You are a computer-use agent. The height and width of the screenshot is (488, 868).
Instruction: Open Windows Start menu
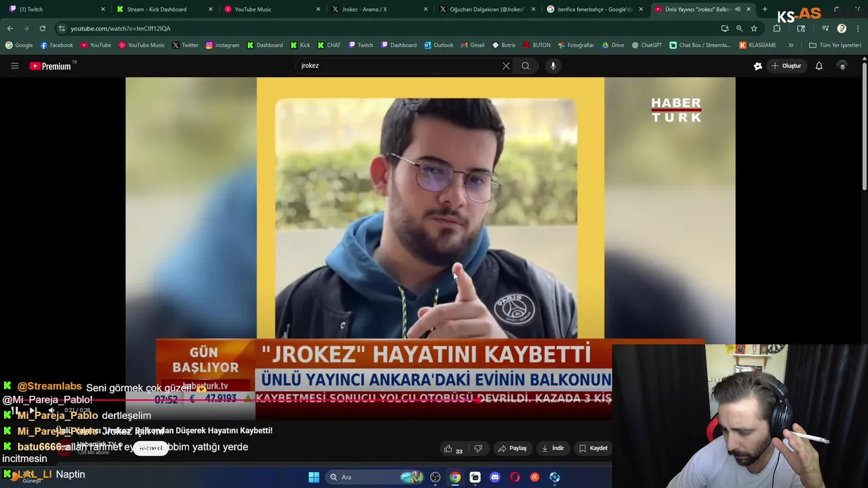(x=314, y=477)
